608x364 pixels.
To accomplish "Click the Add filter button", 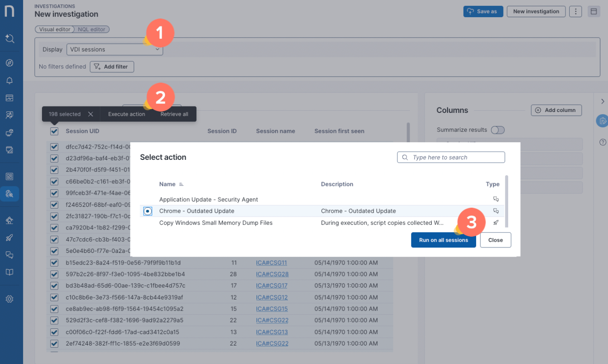I will coord(112,66).
